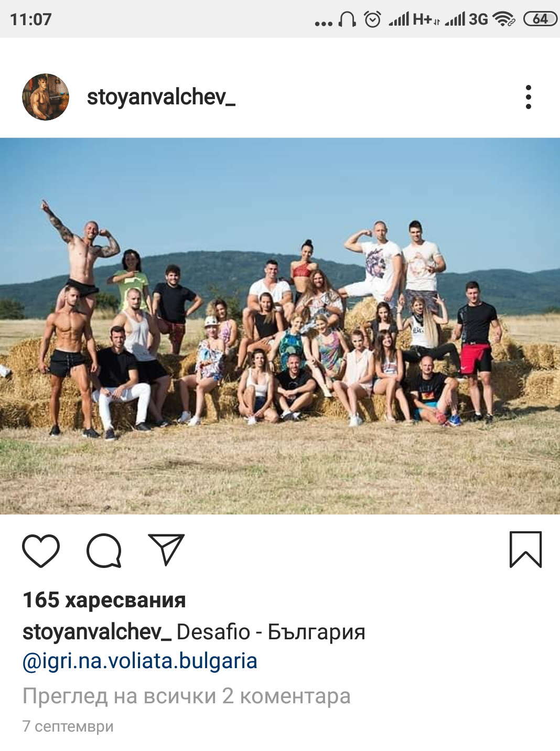The height and width of the screenshot is (751, 560).
Task: Tap the 11:07 clock in status bar
Action: click(31, 19)
